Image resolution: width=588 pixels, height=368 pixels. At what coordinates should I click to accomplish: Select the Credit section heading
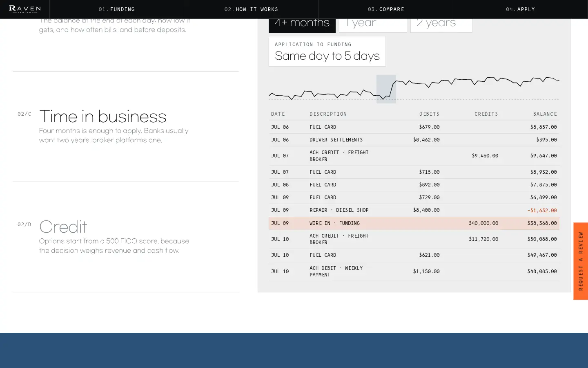[x=63, y=227]
